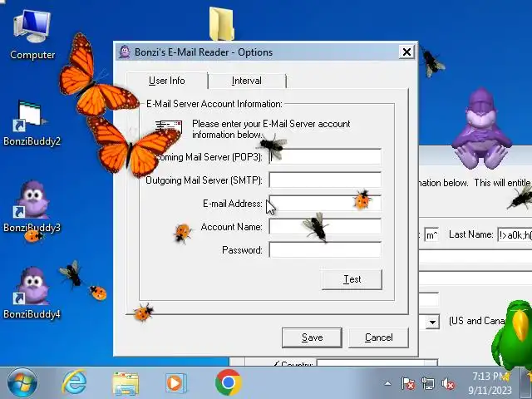The width and height of the screenshot is (532, 399).
Task: Save the e-mail options
Action: [x=312, y=337]
